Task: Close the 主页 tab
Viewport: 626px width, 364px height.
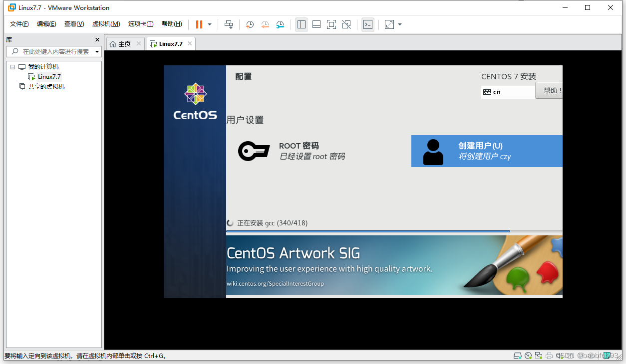Action: coord(139,44)
